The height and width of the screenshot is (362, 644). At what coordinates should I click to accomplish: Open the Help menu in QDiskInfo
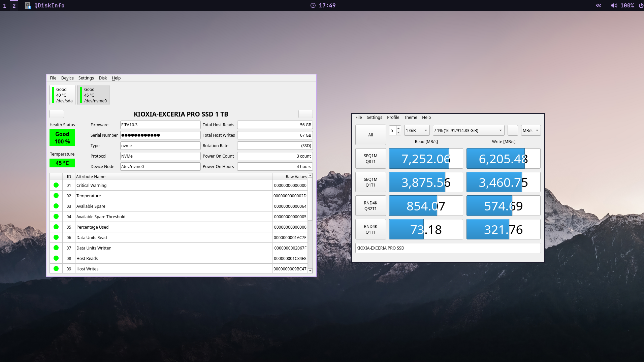116,78
